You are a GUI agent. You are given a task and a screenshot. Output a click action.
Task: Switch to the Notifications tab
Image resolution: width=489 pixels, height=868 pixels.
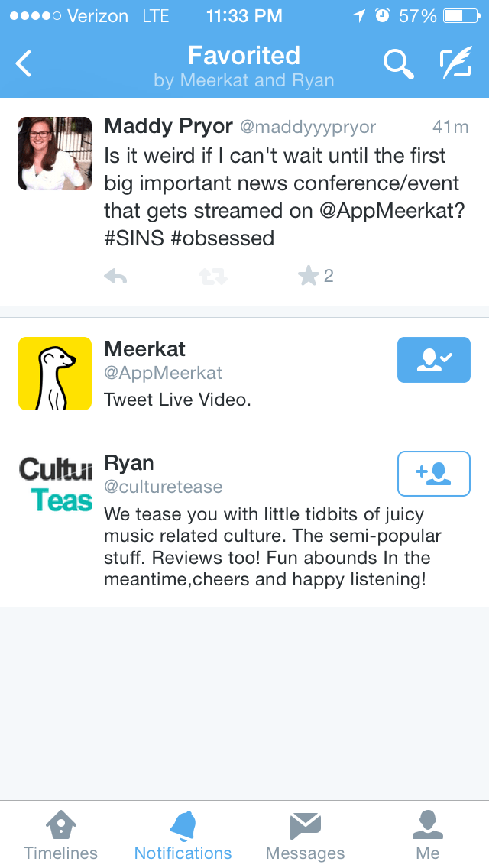[x=183, y=835]
